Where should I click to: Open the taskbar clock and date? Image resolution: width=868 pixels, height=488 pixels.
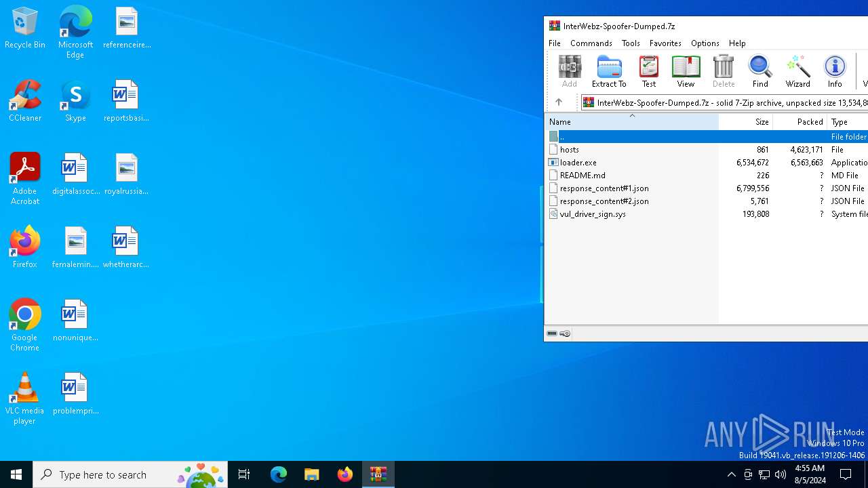[x=809, y=474]
